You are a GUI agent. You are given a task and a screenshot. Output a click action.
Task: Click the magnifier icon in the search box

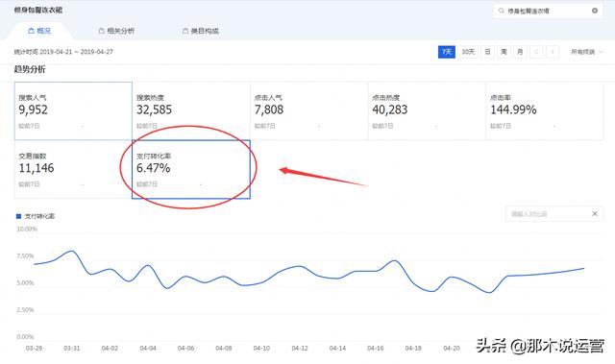(502, 11)
